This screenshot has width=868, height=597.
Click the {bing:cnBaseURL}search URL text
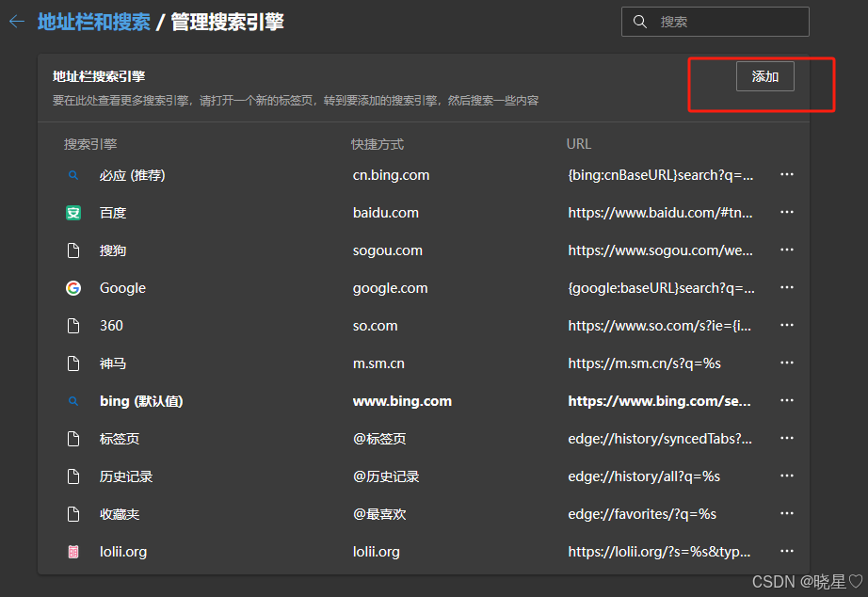pos(661,175)
